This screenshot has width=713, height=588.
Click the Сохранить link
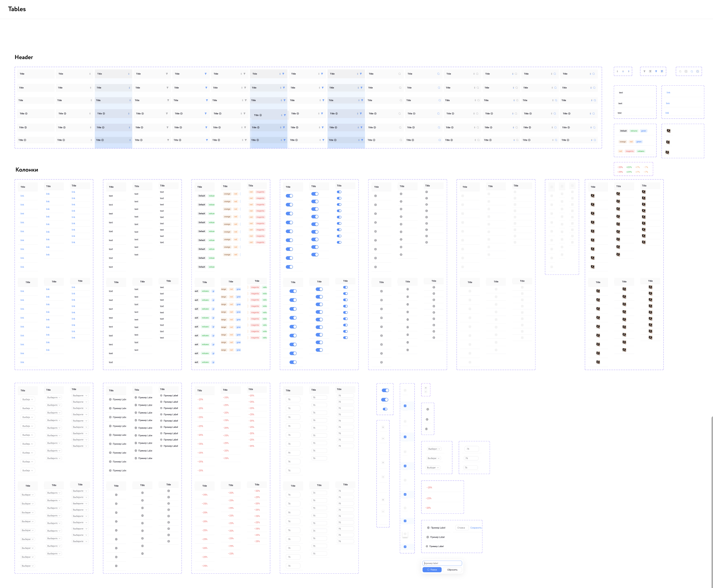pyautogui.click(x=476, y=528)
